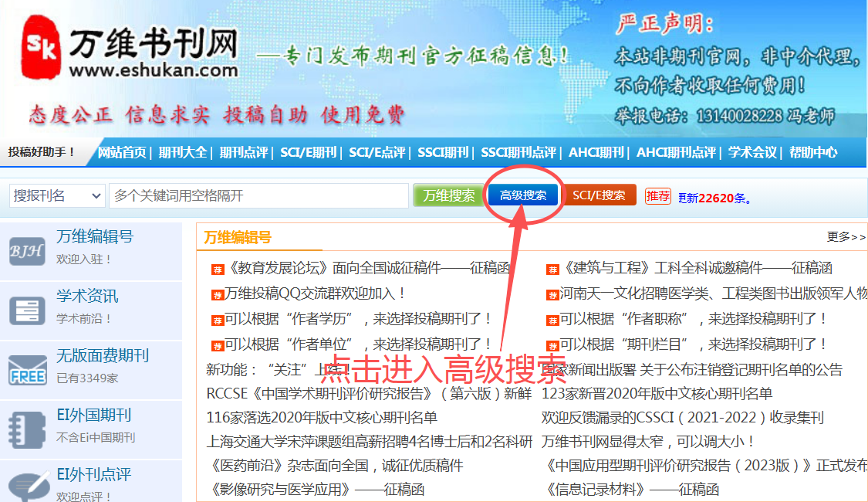Select SSCI期刊 in the nav bar
The height and width of the screenshot is (502, 868).
tap(443, 152)
